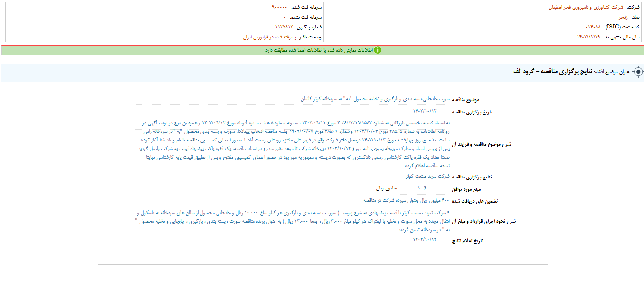Click the circular target icon beside disclosure title
The width and height of the screenshot is (644, 291).
638,72
